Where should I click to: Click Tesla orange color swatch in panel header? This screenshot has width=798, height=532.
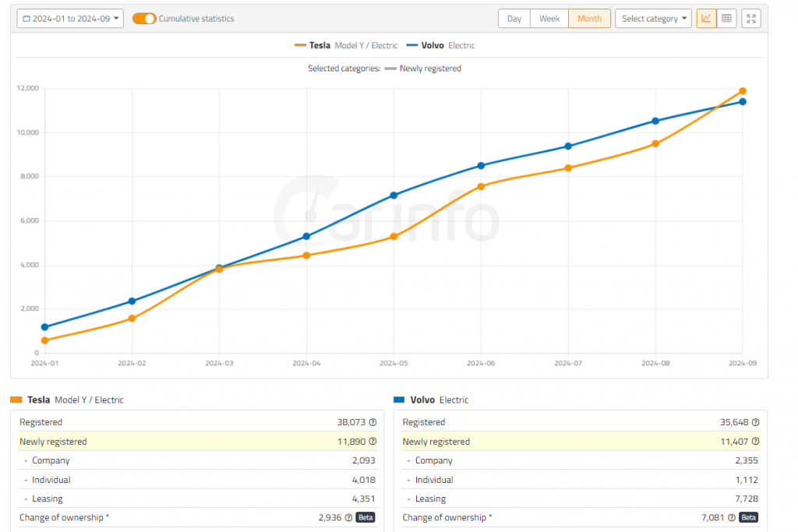click(x=16, y=400)
